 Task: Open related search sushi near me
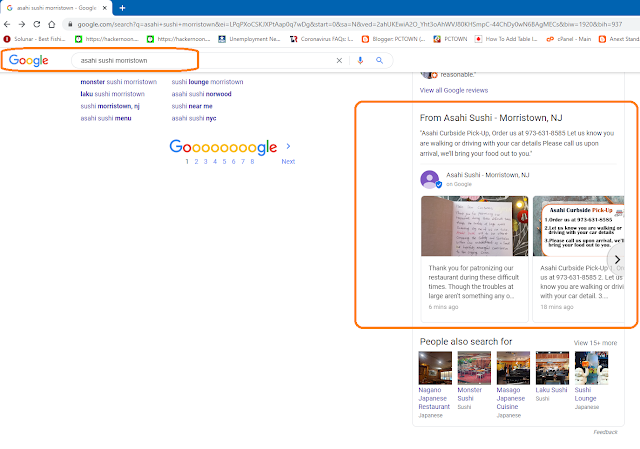[192, 106]
